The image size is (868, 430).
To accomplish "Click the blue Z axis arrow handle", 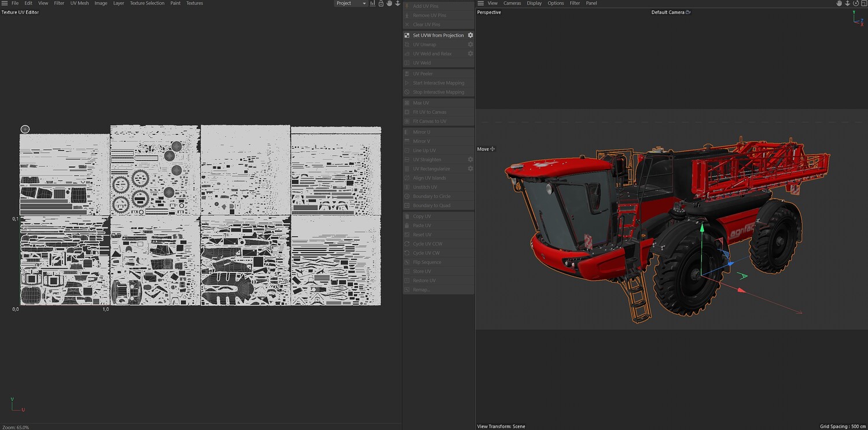I will (730, 263).
